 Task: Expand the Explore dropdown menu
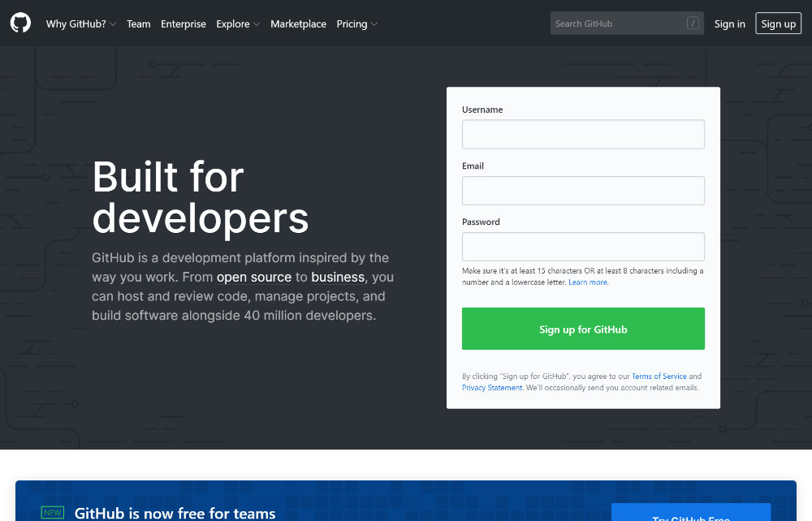pyautogui.click(x=238, y=24)
